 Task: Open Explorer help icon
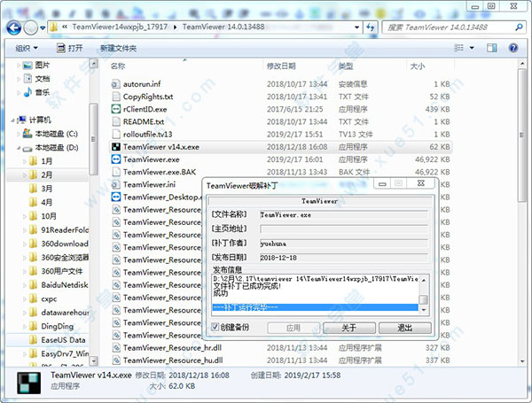(513, 48)
